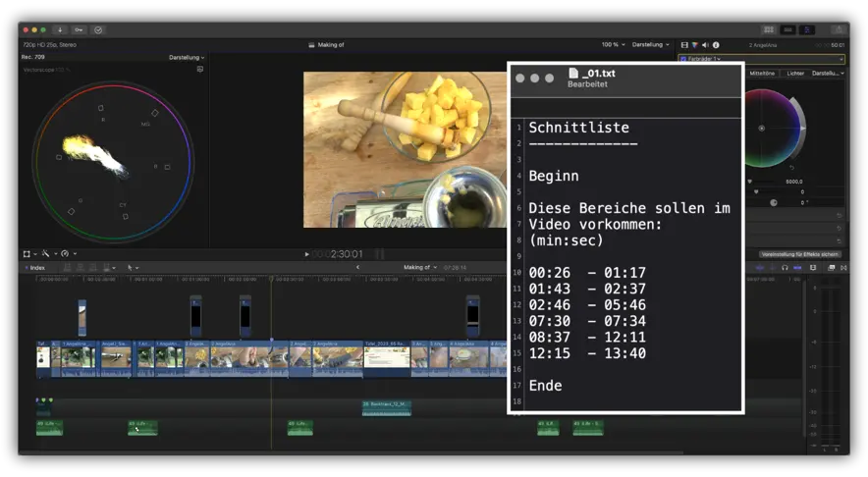This screenshot has width=868, height=477.
Task: Click the Making of project title above the viewer
Action: click(x=331, y=45)
